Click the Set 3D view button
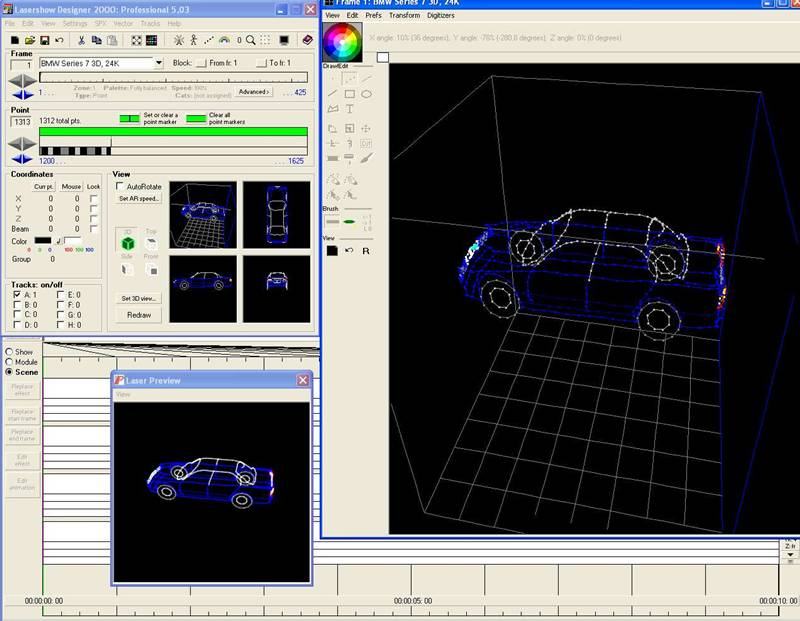 pyautogui.click(x=138, y=298)
